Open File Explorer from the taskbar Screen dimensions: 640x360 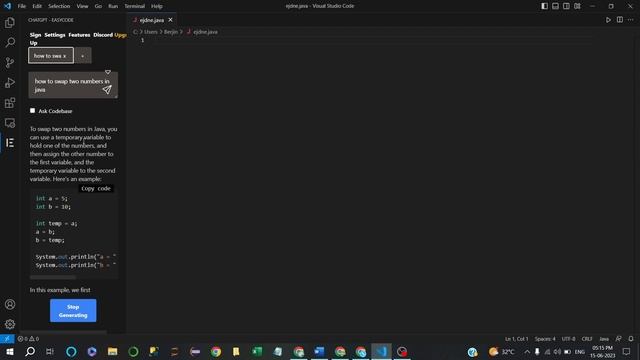point(113,351)
